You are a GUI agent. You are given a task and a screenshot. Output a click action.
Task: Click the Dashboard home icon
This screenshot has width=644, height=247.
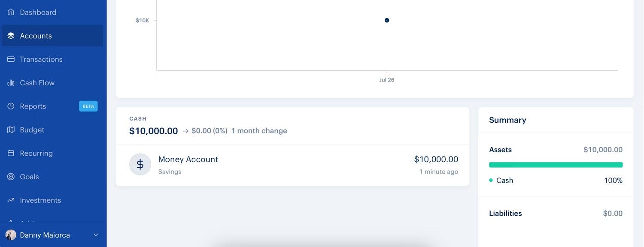[11, 12]
